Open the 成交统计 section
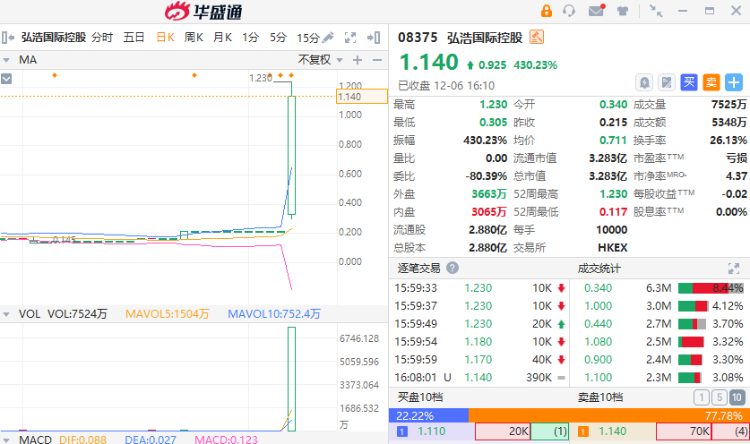The height and width of the screenshot is (444, 750). pos(599,268)
